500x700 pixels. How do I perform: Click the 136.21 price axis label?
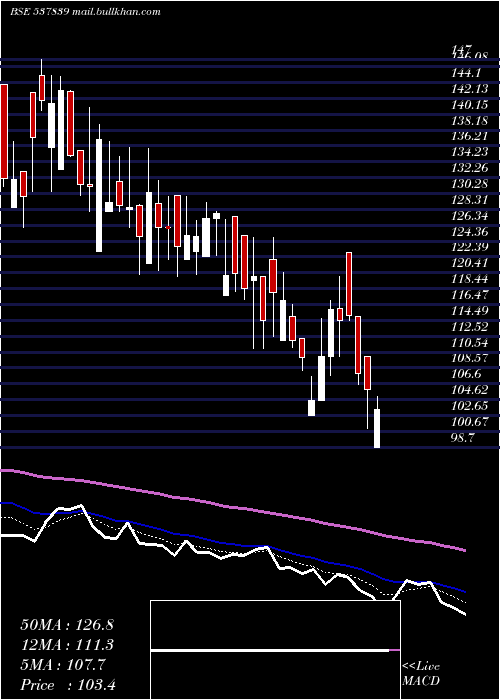[x=470, y=136]
